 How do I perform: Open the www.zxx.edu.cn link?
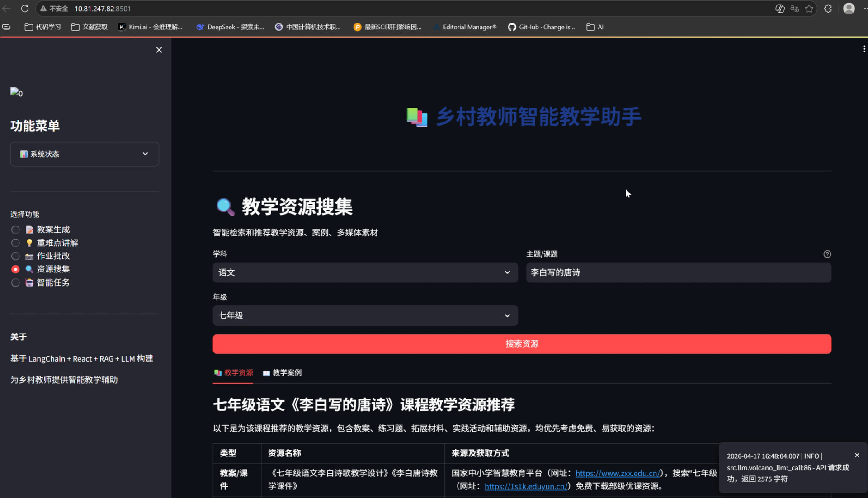(617, 473)
